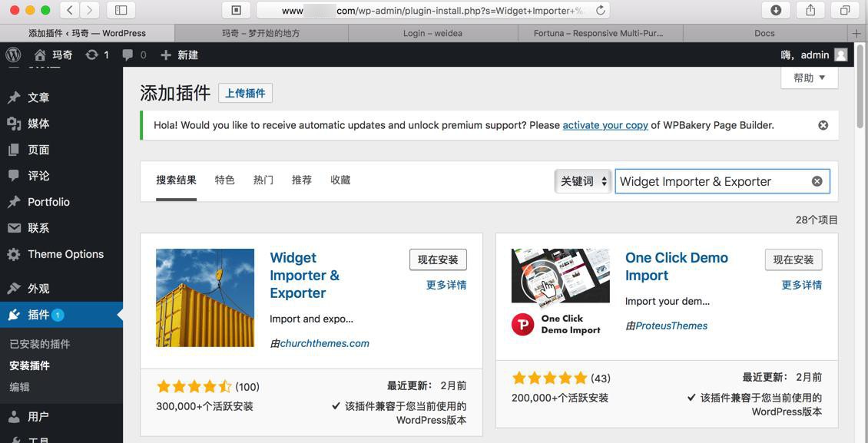This screenshot has height=443, width=868.
Task: Switch to the Docs Safari tab
Action: tap(764, 33)
